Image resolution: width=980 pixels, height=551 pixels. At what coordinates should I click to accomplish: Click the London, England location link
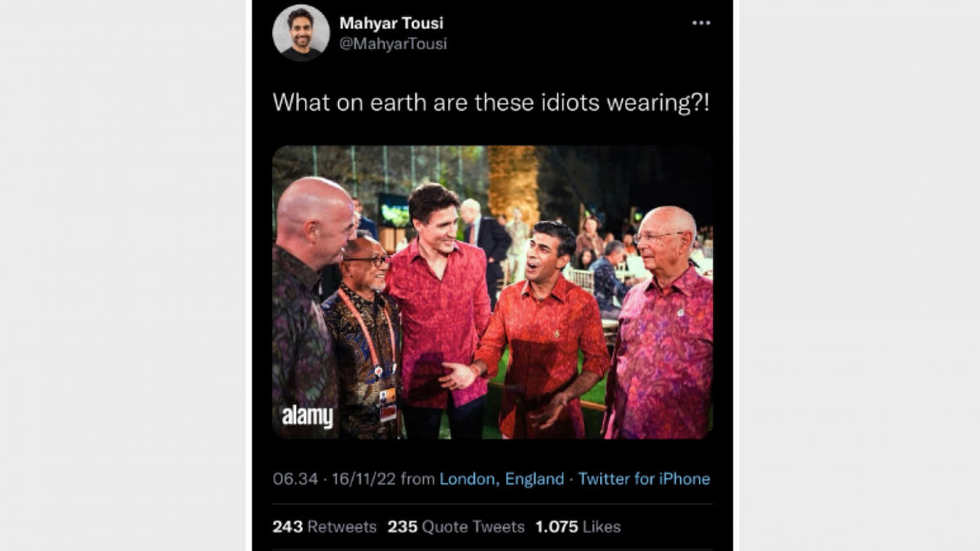501,479
